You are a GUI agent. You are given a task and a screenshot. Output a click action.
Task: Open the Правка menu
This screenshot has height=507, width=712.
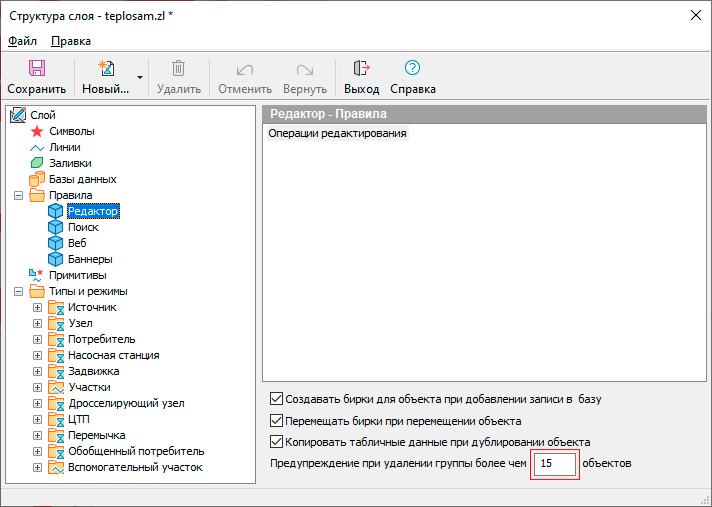[x=71, y=41]
